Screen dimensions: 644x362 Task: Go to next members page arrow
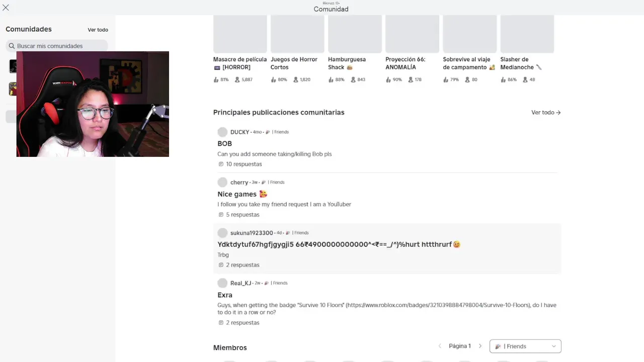pos(480,346)
